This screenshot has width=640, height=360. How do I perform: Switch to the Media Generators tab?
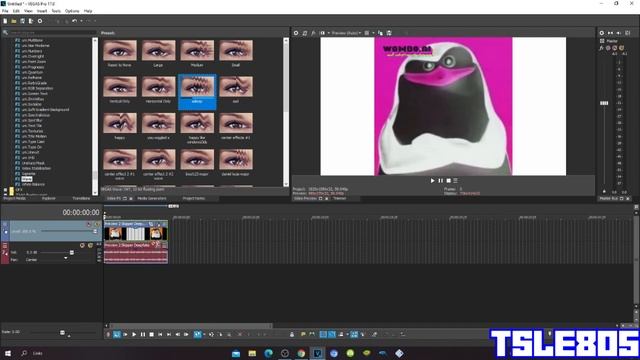click(x=152, y=198)
